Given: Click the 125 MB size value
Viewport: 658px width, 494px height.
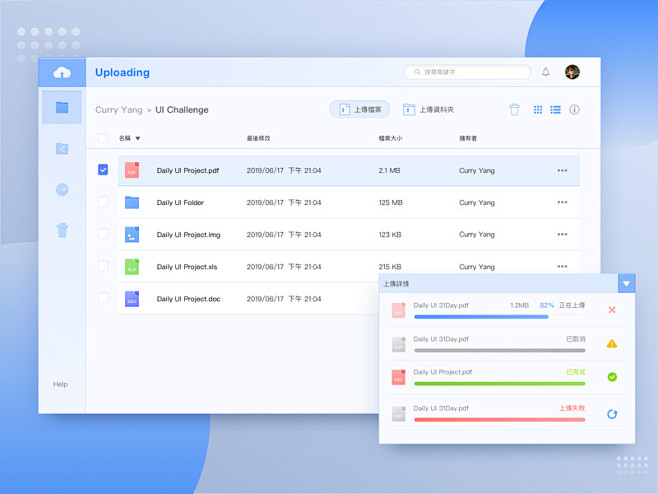Looking at the screenshot, I should click(390, 202).
